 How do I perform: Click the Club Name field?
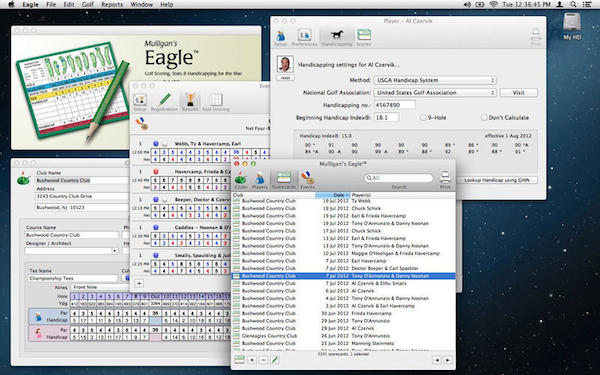(82, 180)
